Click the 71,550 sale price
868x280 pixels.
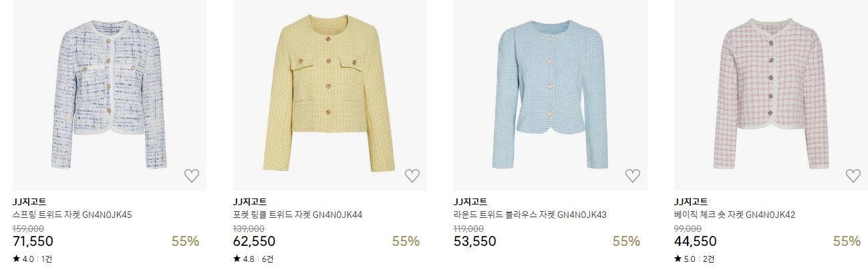coord(33,241)
